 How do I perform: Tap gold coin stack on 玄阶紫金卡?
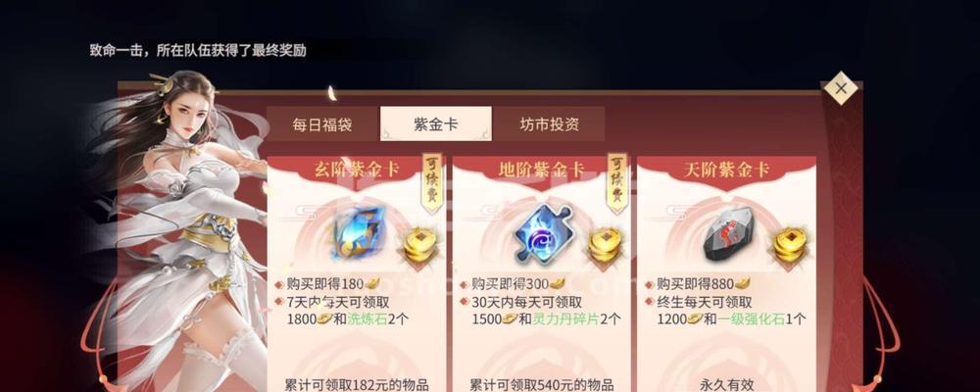pyautogui.click(x=419, y=246)
